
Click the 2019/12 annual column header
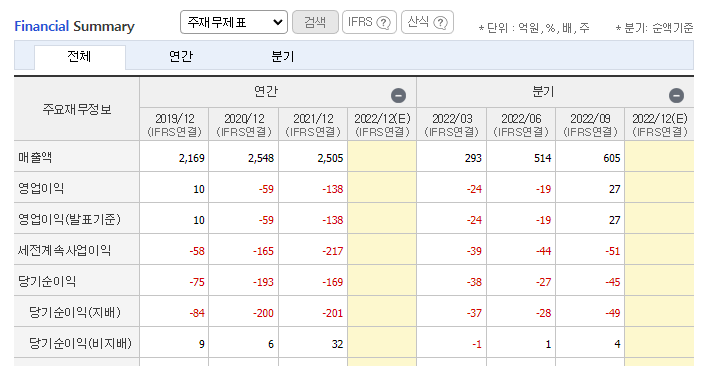click(174, 124)
